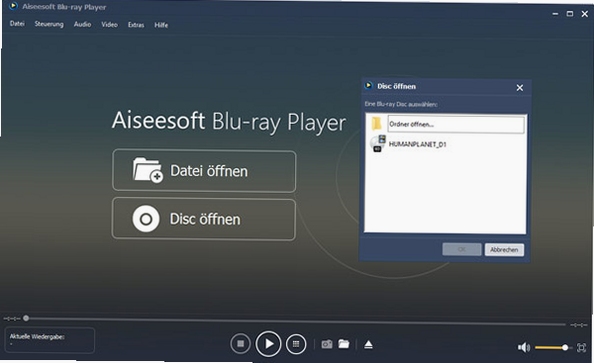The width and height of the screenshot is (594, 363).
Task: Close the Disc öffnen dialog
Action: pyautogui.click(x=520, y=88)
